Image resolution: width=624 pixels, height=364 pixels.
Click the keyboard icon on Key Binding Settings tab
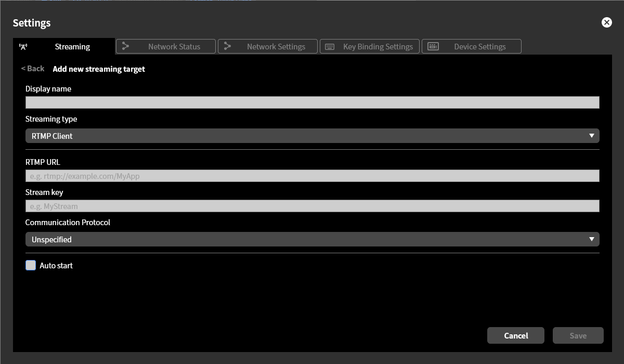[329, 46]
